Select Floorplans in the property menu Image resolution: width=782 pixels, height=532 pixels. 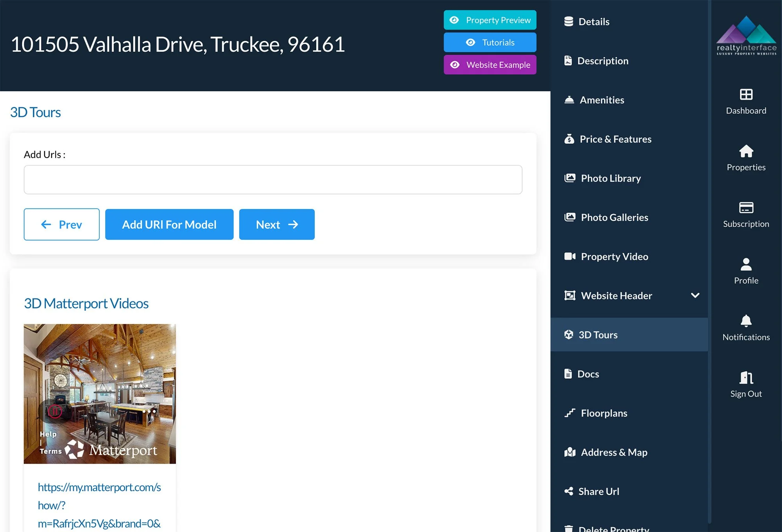(604, 413)
